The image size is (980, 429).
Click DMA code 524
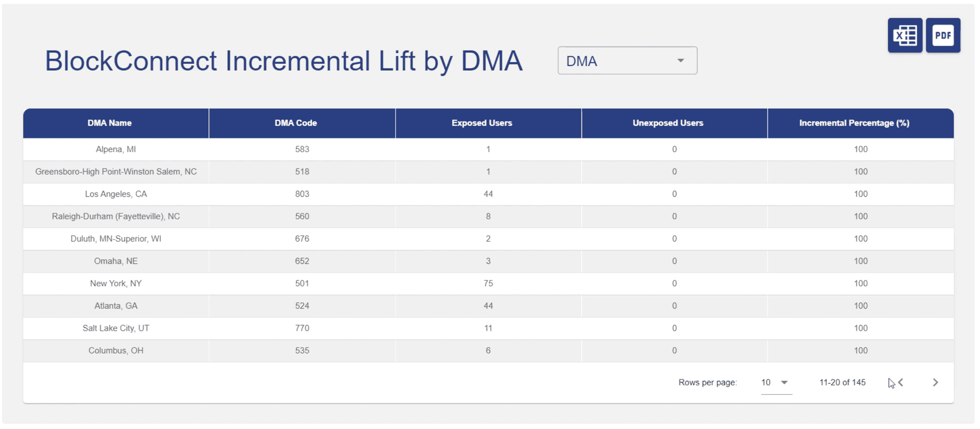[302, 306]
